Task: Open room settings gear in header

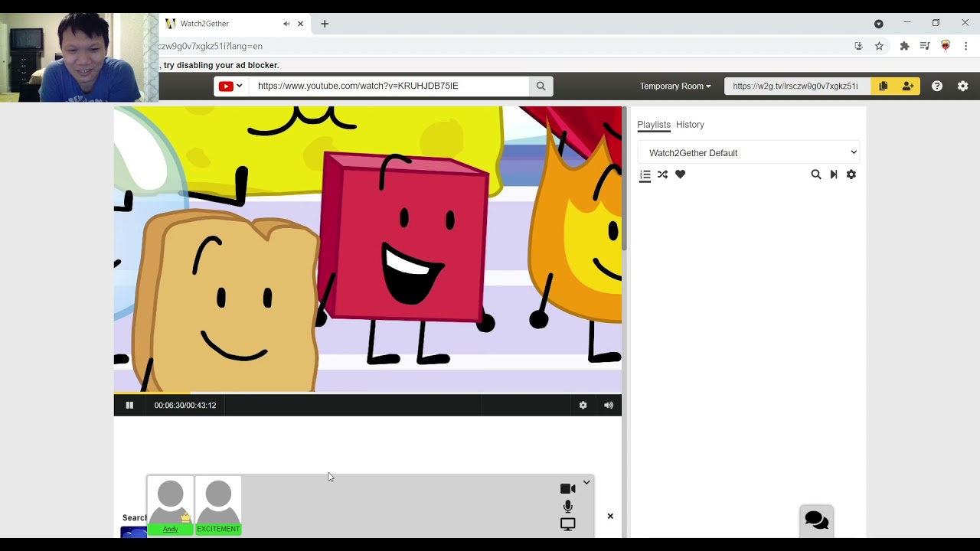Action: pos(963,86)
